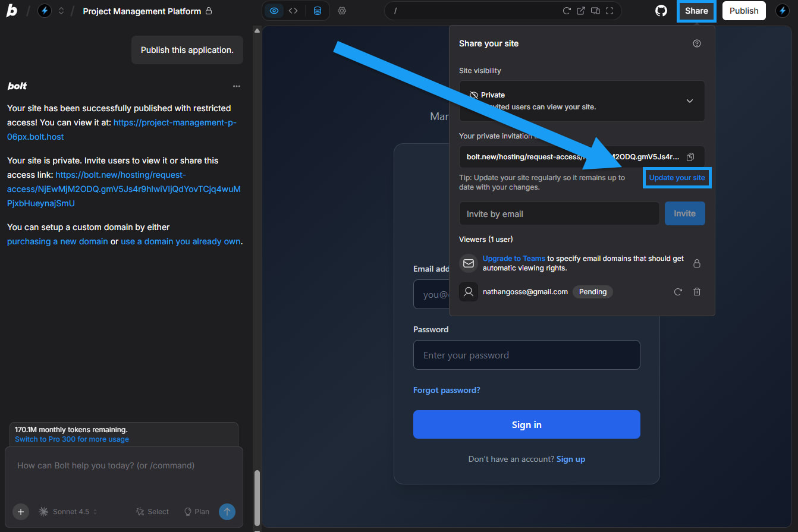The width and height of the screenshot is (798, 532).
Task: Enter fullscreen preview icon
Action: (x=610, y=11)
